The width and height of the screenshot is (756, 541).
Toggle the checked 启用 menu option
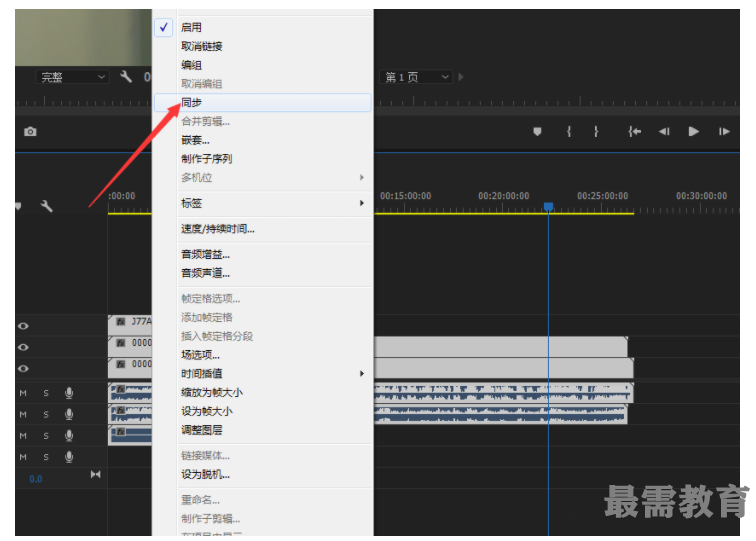191,27
